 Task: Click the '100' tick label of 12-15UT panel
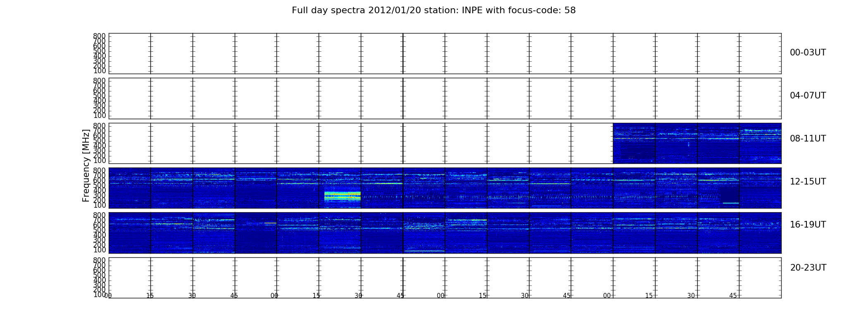coord(99,205)
